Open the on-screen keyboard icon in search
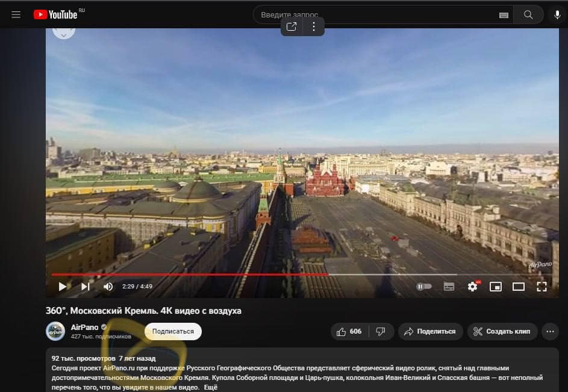The height and width of the screenshot is (392, 568). tap(504, 15)
